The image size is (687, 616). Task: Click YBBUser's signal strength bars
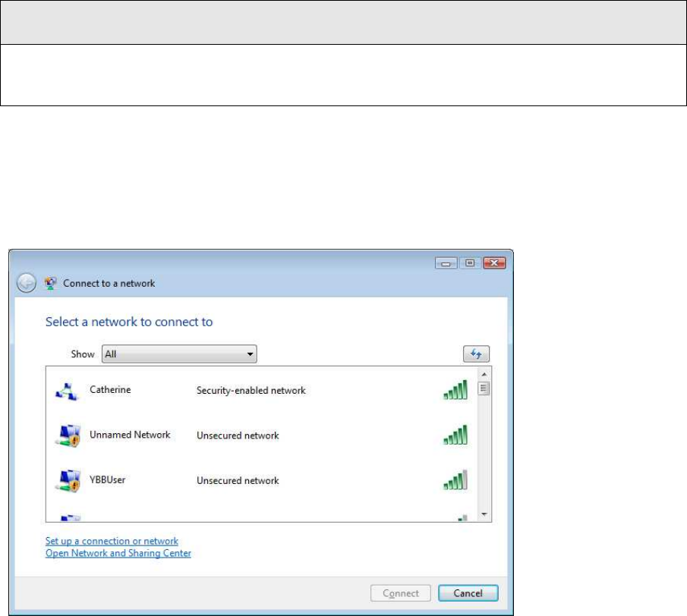tap(455, 480)
